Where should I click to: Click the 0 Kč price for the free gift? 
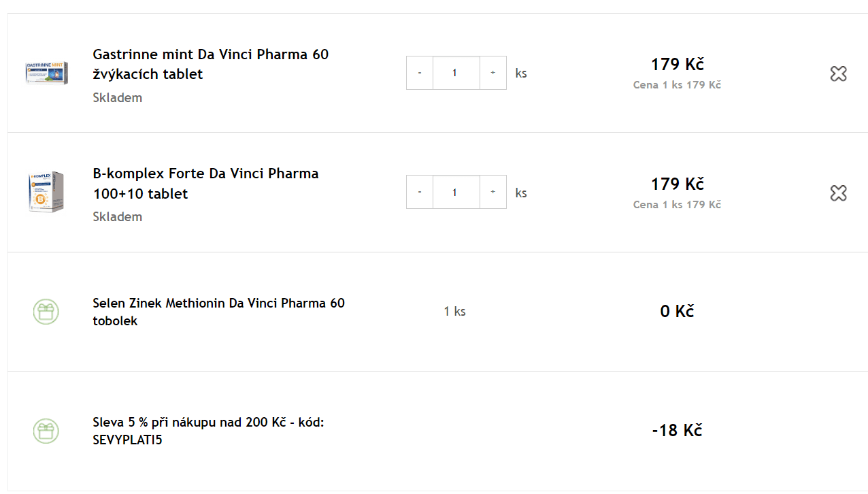[x=677, y=311]
